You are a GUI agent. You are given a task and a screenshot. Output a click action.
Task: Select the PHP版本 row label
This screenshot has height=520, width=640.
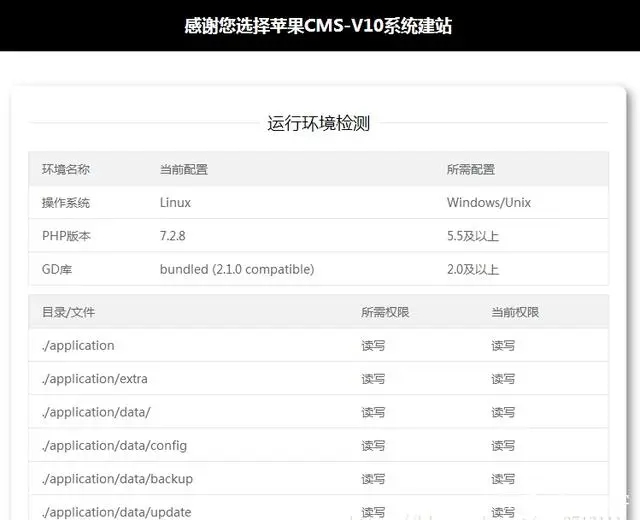(66, 236)
